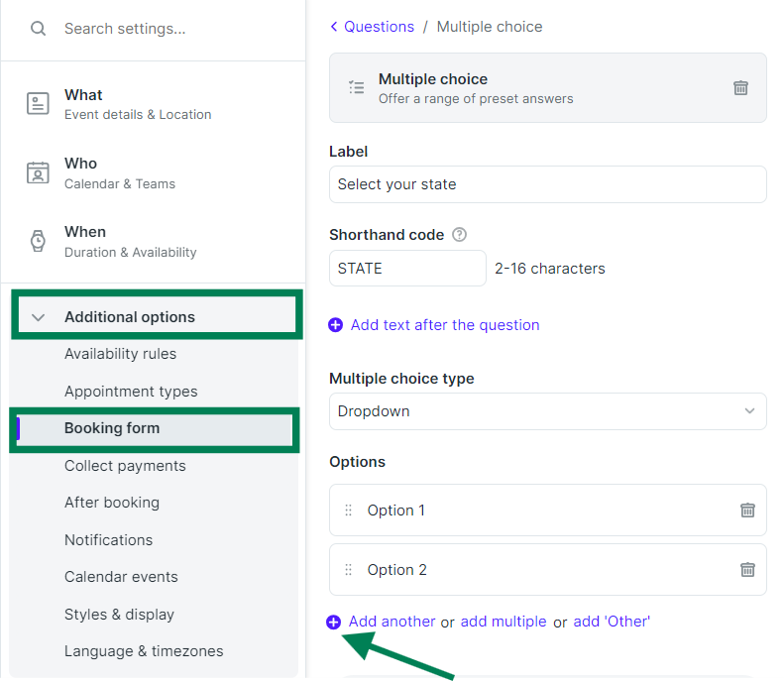Click the search magnifier icon
This screenshot has width=784, height=682.
point(38,29)
